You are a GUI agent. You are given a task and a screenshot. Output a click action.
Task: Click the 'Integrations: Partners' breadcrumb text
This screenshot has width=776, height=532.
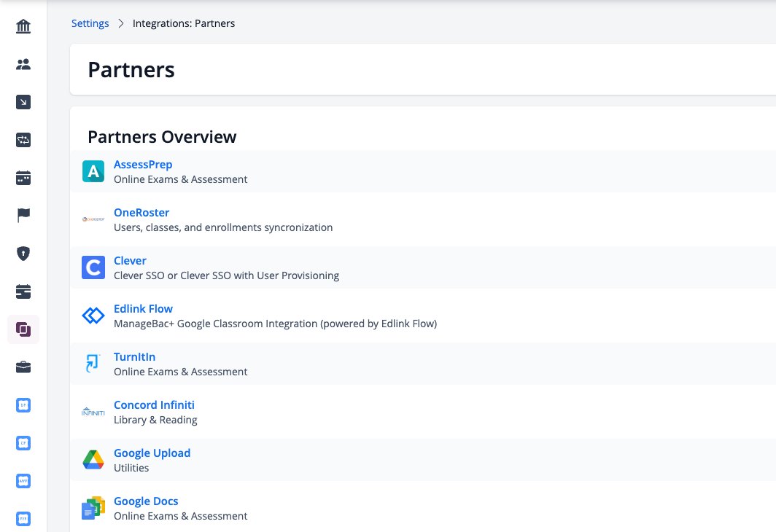pyautogui.click(x=184, y=23)
